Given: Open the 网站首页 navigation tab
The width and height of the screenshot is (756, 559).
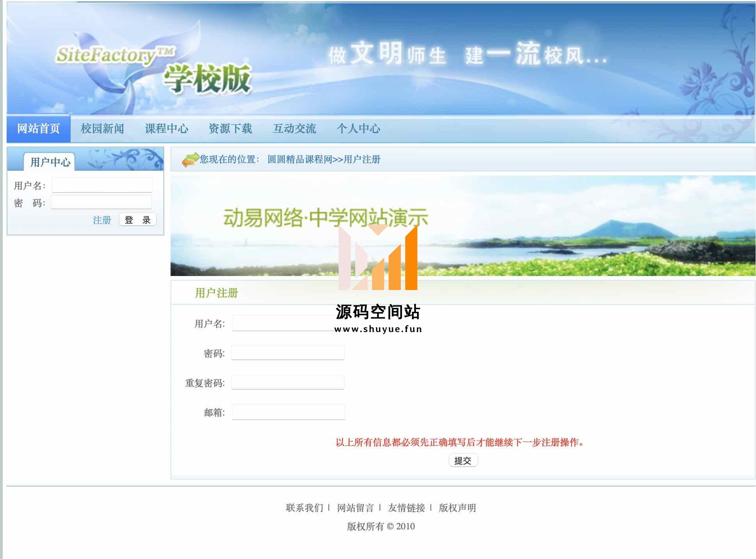Looking at the screenshot, I should pyautogui.click(x=39, y=129).
